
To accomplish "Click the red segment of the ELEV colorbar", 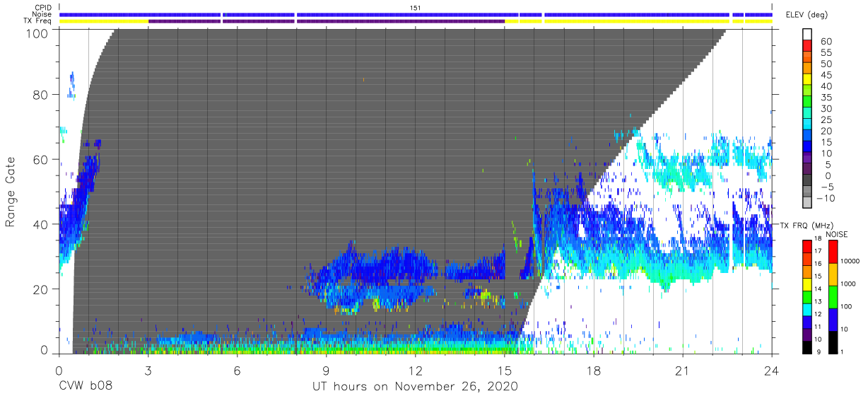I will pyautogui.click(x=809, y=46).
